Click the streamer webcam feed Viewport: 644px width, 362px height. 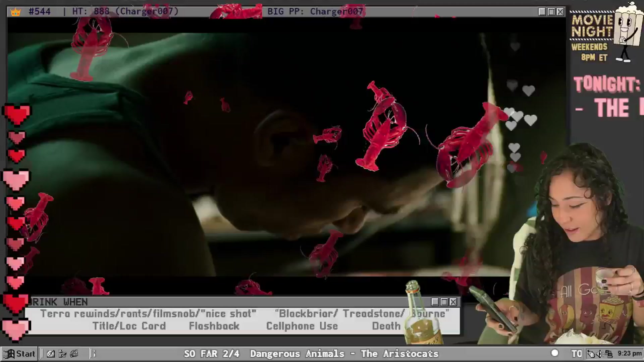570,245
